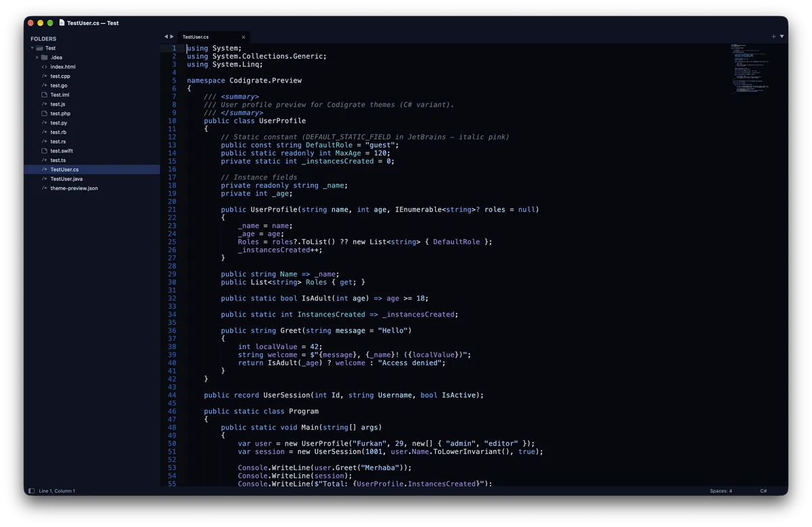Open the C# syntax selector
Viewport: 812px width, 527px height.
pyautogui.click(x=763, y=491)
